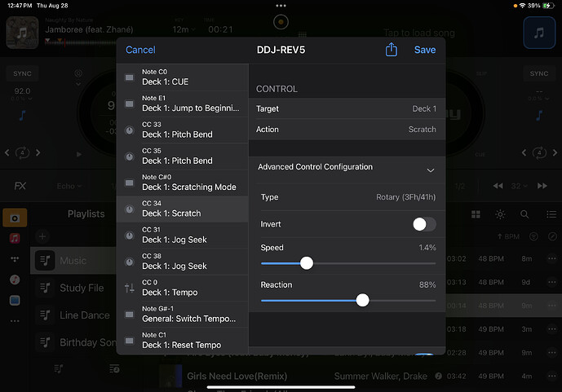Open the Music playlist
The image size is (562, 392).
73,260
